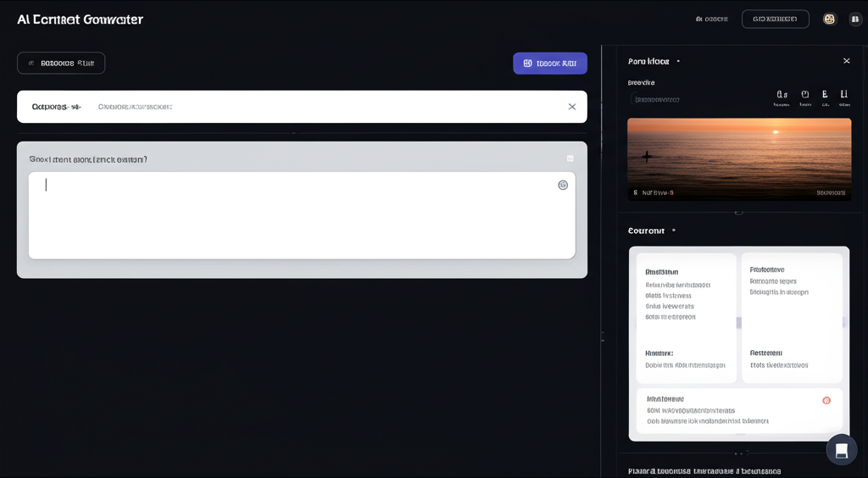868x478 pixels.
Task: Open the dropdown label in white search bar
Action: click(56, 107)
